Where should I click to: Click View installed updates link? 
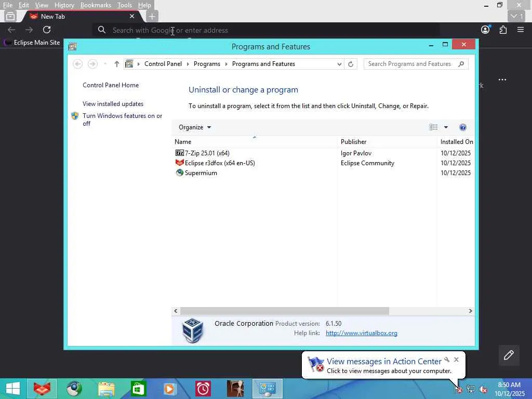(x=113, y=104)
